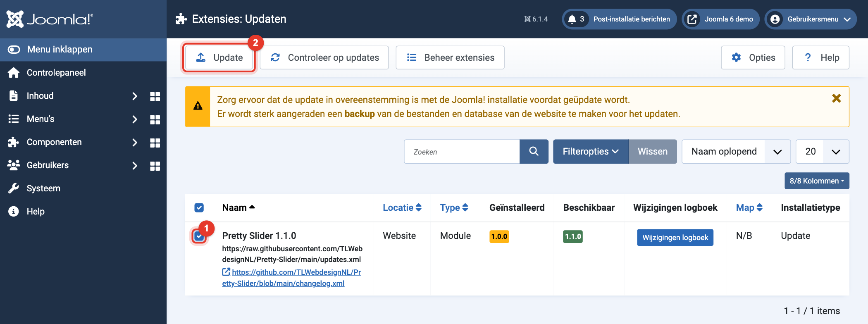Screen dimensions: 868x324
Task: Click the notification bell icon
Action: pyautogui.click(x=572, y=19)
